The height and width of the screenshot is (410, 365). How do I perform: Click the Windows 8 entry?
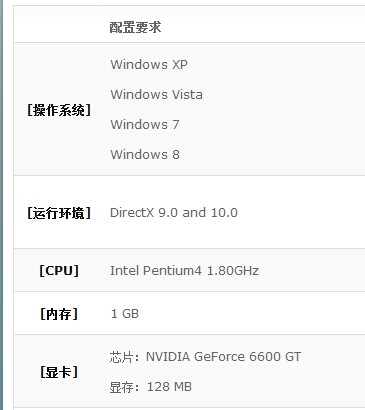coord(145,154)
